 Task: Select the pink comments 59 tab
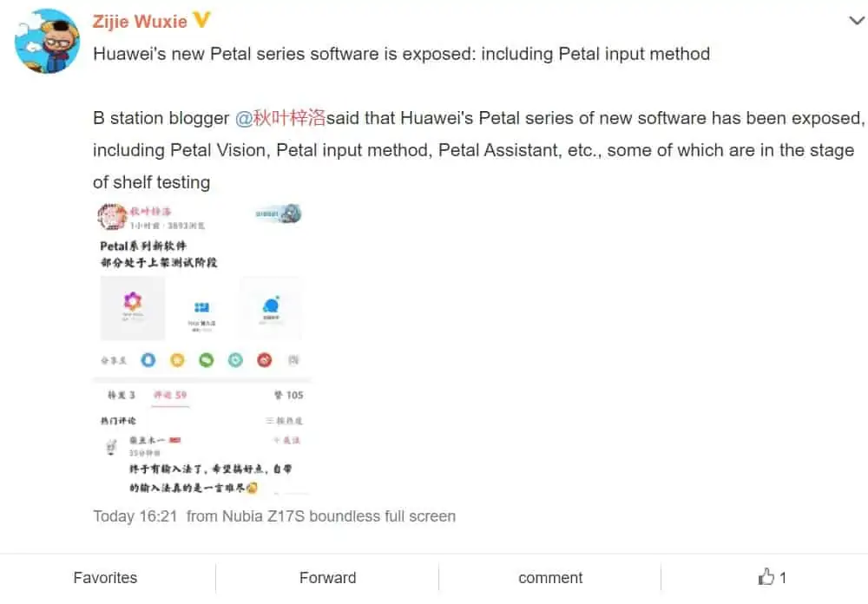pyautogui.click(x=170, y=395)
